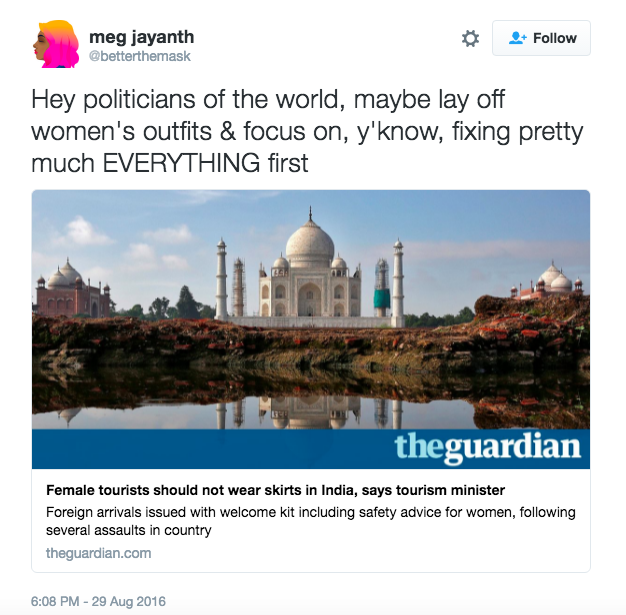Click the article description about foreign arrivals
This screenshot has height=615, width=626.
click(x=311, y=521)
